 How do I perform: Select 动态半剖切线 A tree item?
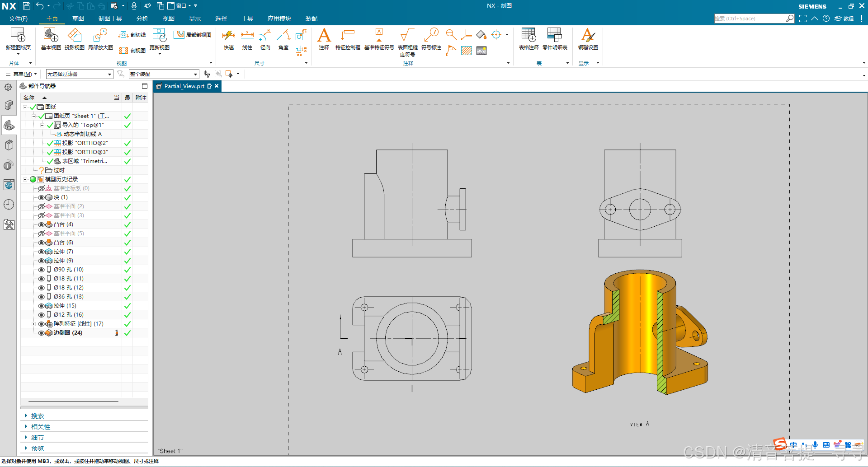82,134
